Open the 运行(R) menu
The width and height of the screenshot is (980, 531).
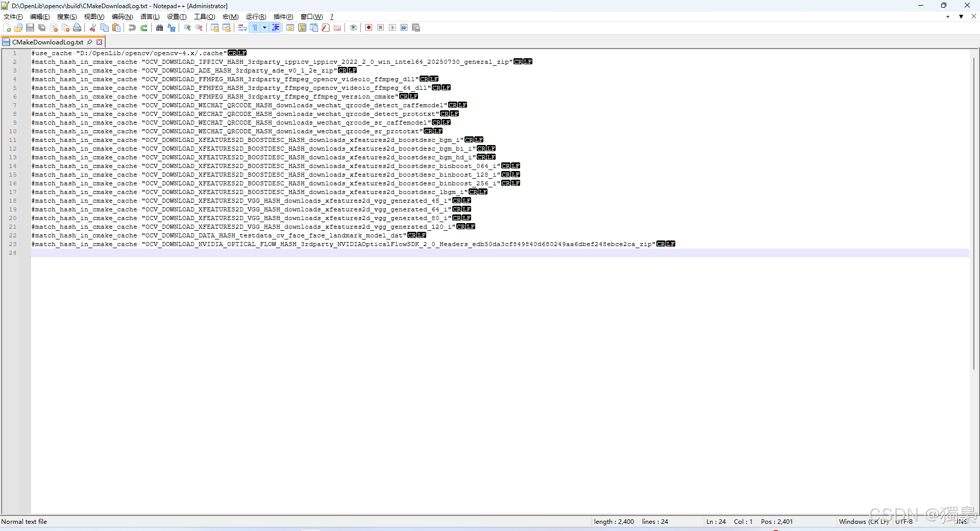click(x=256, y=17)
